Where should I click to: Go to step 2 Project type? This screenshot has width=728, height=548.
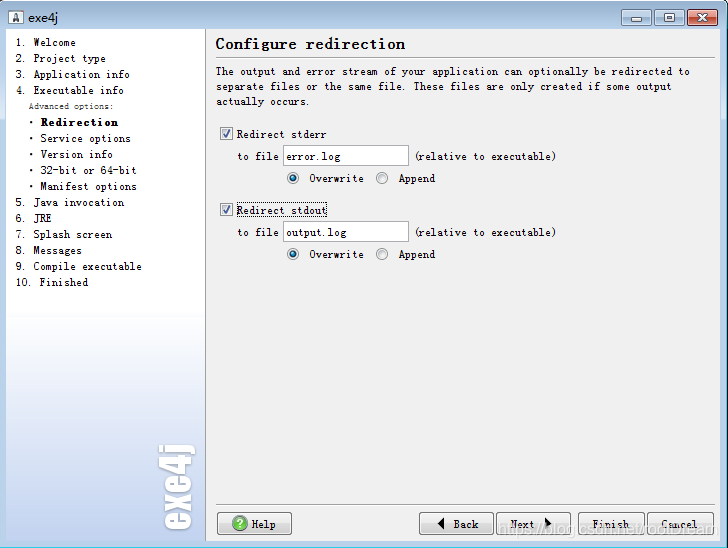point(60,59)
